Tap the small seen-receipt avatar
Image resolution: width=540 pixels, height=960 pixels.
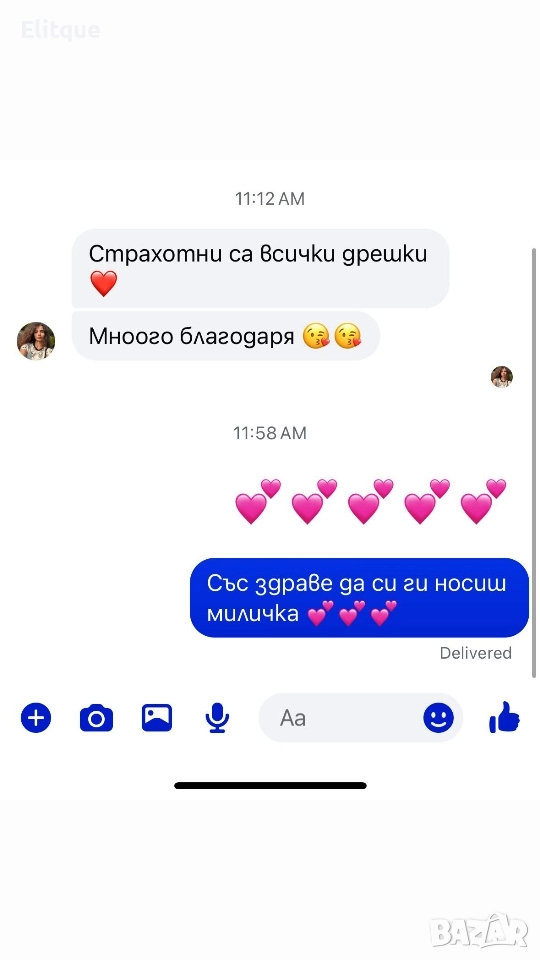click(502, 377)
